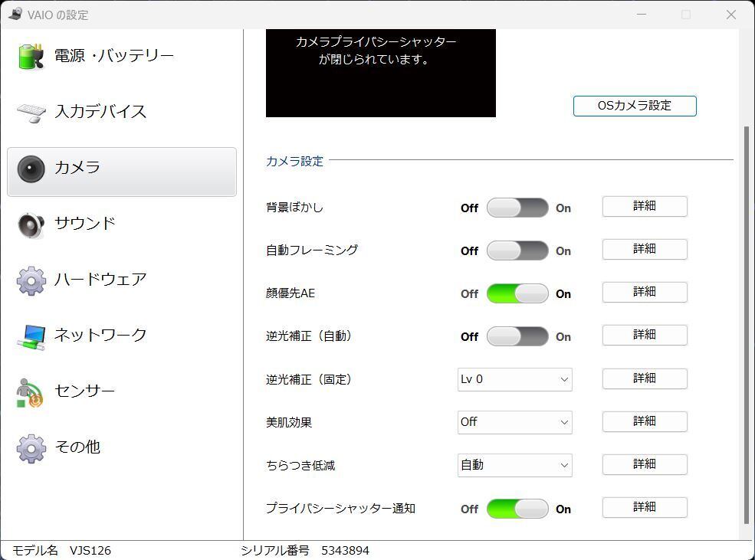Screen dimensions: 755x560
Task: Click the model name VJS126
Action: tap(90, 550)
